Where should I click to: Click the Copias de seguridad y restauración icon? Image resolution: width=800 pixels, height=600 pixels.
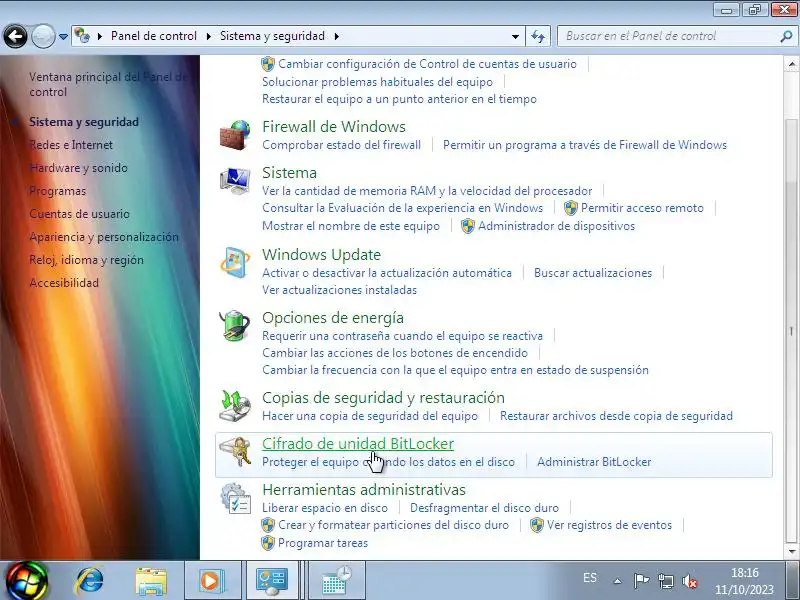235,406
